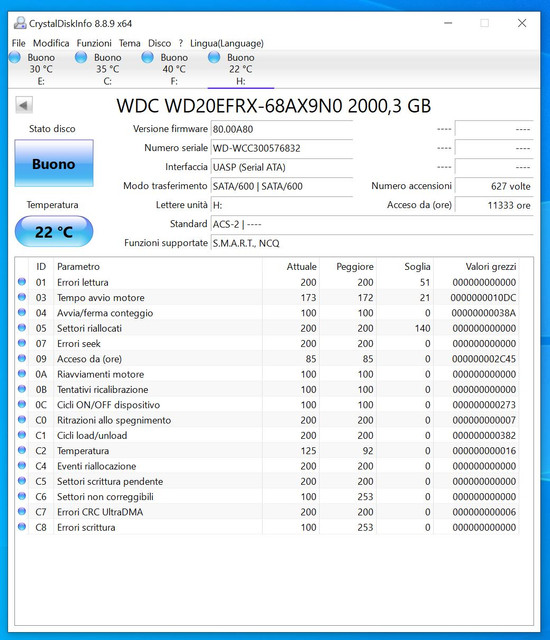The width and height of the screenshot is (550, 640).
Task: Click status dot for Ritrazioni allo spegnimento
Action: coord(22,420)
